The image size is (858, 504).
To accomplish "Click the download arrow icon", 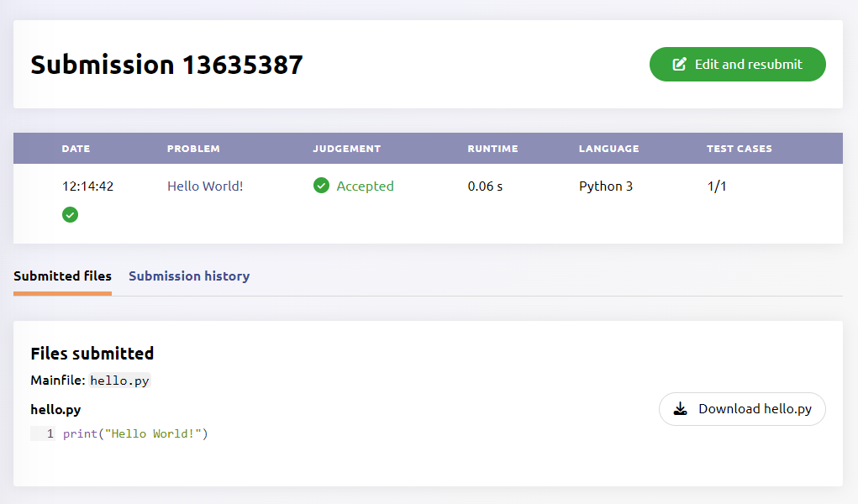I will coord(680,409).
